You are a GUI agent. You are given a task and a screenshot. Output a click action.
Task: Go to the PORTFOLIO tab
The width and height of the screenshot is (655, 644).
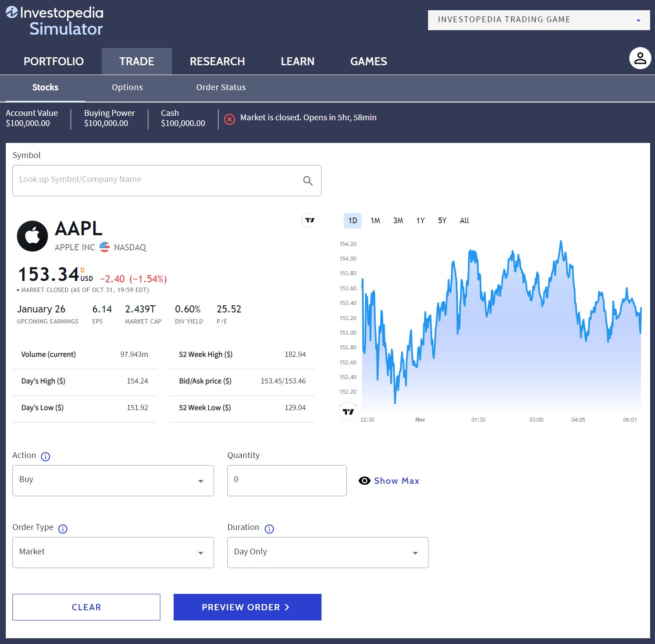54,61
